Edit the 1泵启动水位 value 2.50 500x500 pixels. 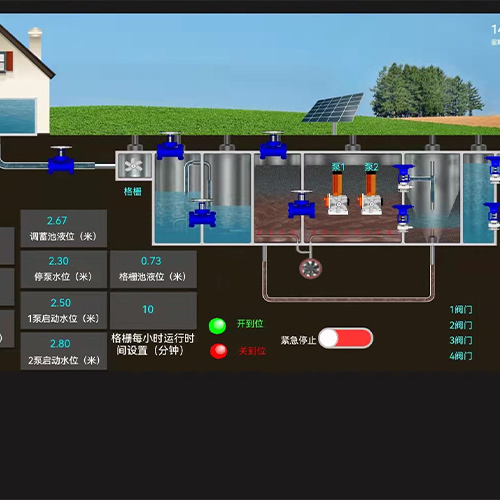click(61, 303)
